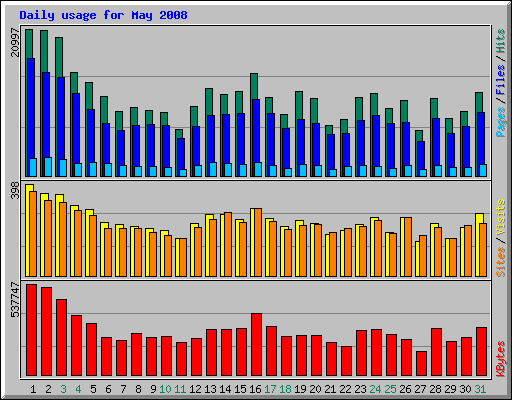The height and width of the screenshot is (400, 512).
Task: Select day 5 on the x-axis
Action: 93,389
